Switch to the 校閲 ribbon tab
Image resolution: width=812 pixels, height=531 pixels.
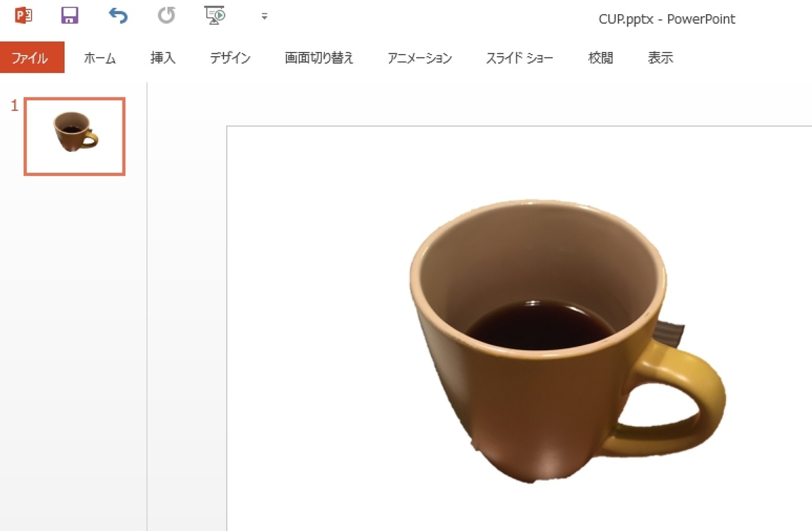601,58
